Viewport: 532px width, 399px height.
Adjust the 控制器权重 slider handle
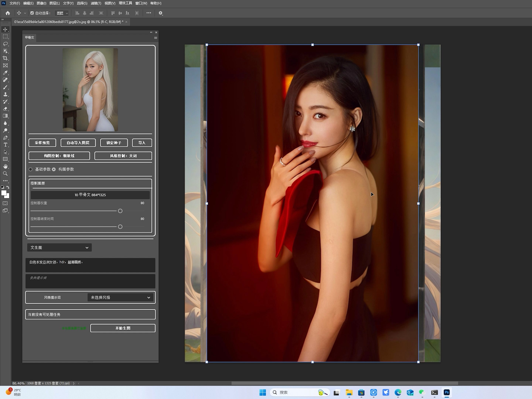pyautogui.click(x=120, y=211)
